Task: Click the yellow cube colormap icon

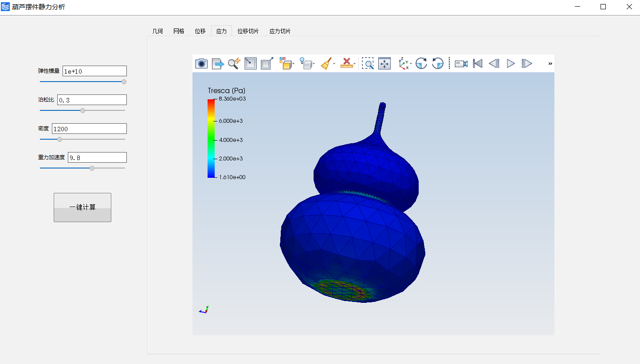Action: pyautogui.click(x=285, y=64)
